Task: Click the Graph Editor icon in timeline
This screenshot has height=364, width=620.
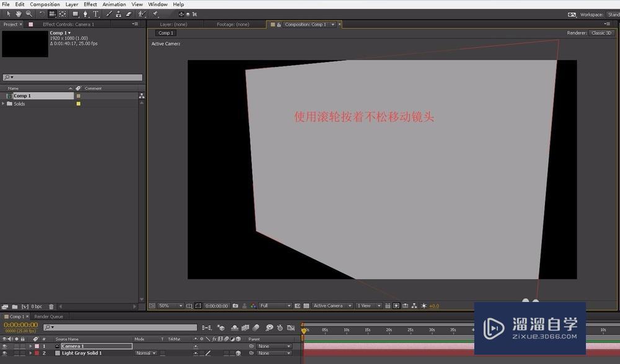Action: point(291,327)
